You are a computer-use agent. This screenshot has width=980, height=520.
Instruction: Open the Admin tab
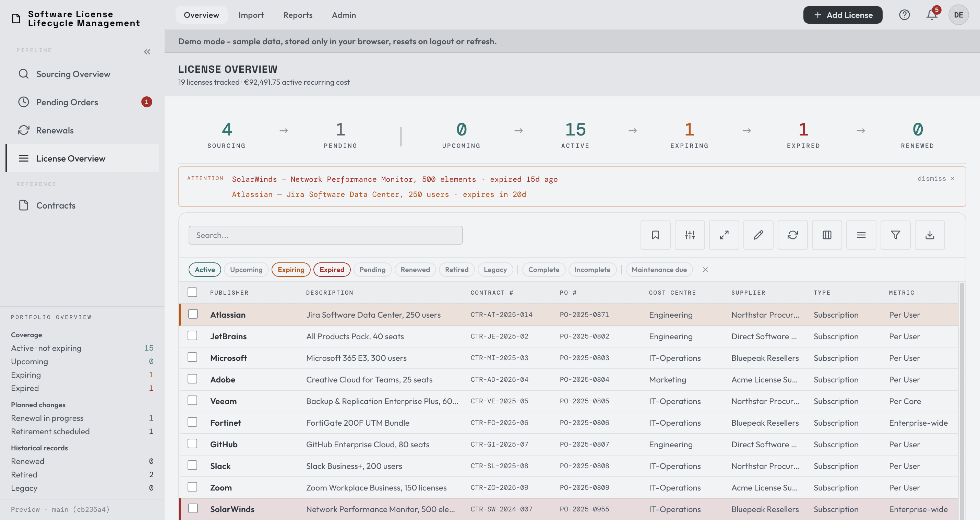click(x=344, y=15)
